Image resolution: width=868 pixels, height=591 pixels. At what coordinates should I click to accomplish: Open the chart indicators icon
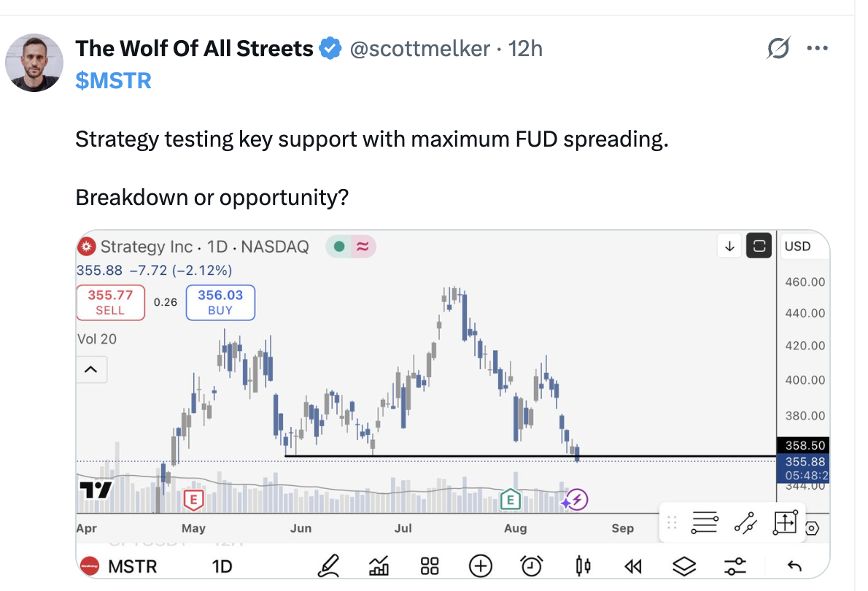(x=379, y=566)
